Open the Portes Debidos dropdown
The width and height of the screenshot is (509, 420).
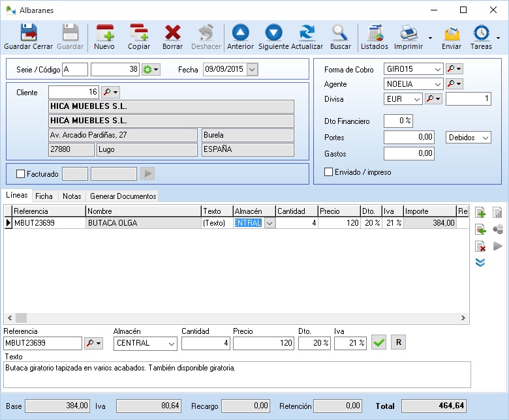pyautogui.click(x=485, y=138)
